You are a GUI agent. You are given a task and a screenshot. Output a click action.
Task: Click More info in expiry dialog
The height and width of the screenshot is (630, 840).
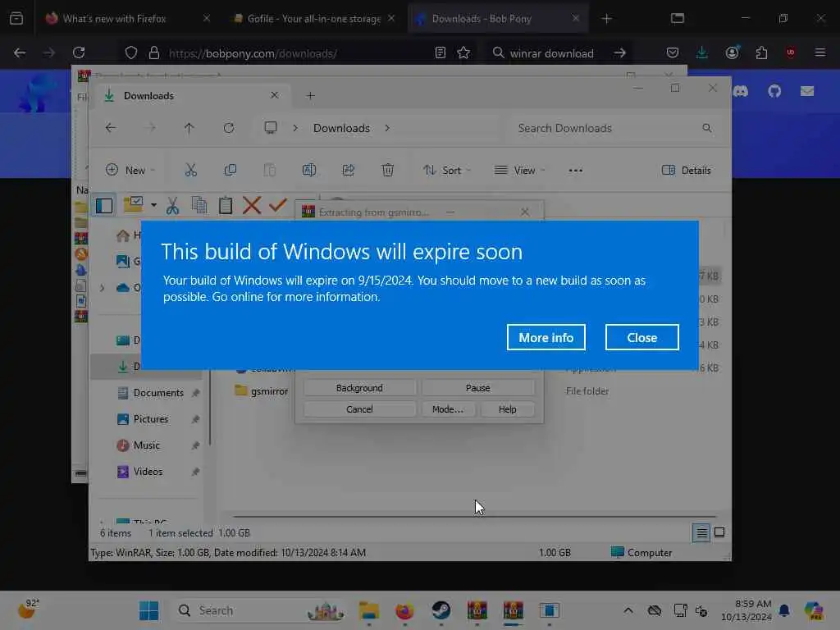pos(546,337)
